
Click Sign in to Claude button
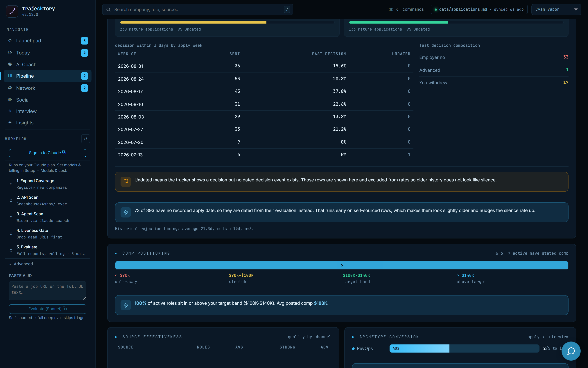point(47,153)
